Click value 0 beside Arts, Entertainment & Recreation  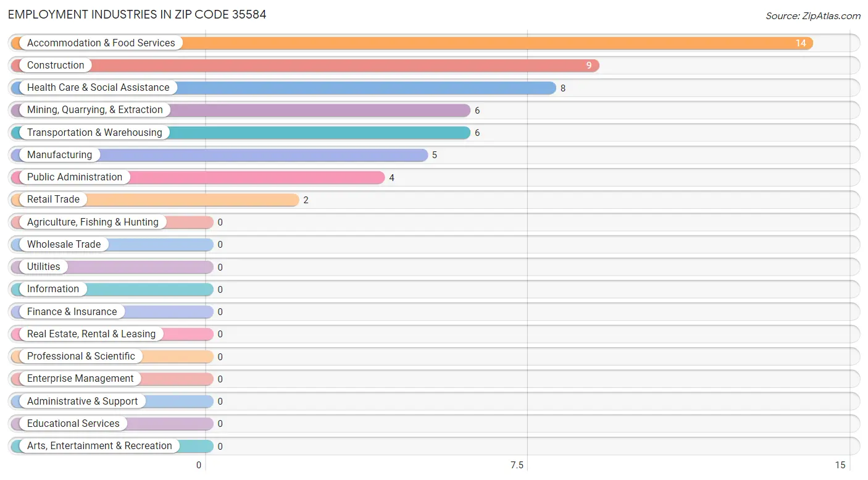[220, 447]
